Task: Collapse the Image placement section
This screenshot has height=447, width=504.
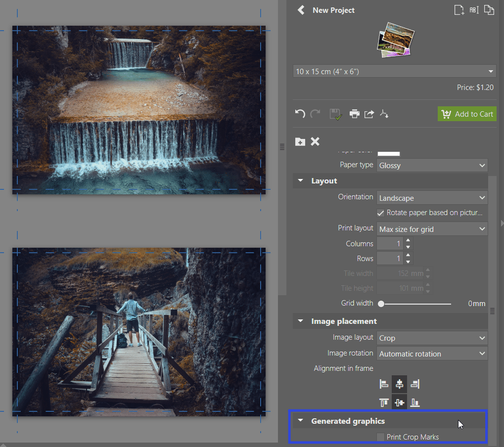Action: click(x=301, y=321)
